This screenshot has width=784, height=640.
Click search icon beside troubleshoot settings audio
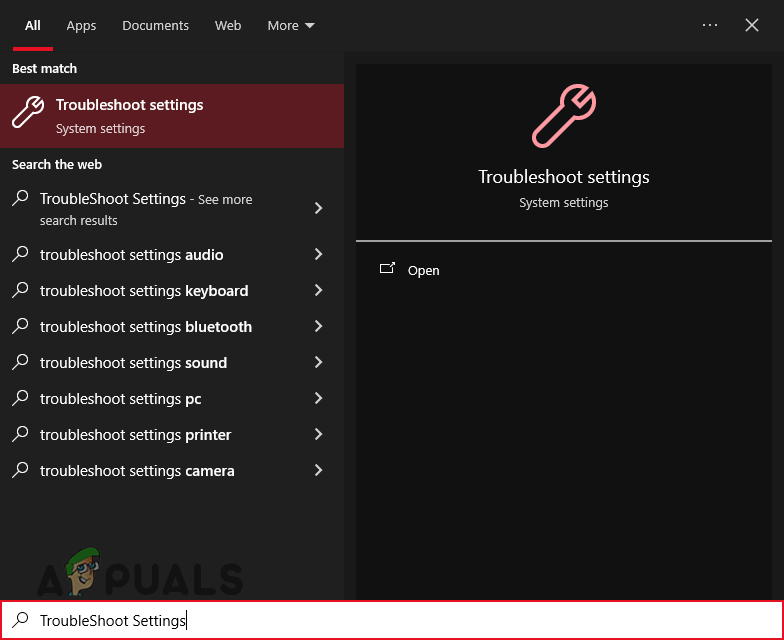click(x=20, y=254)
